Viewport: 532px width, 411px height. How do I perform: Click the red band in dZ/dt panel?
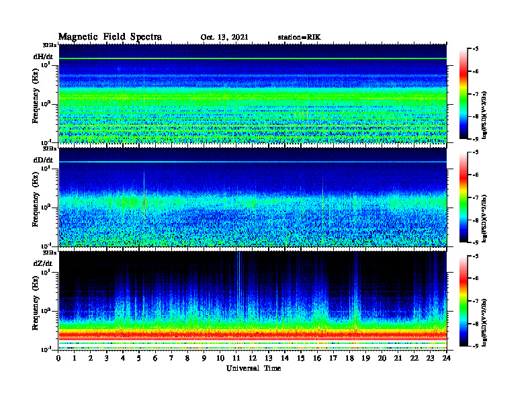pyautogui.click(x=253, y=335)
